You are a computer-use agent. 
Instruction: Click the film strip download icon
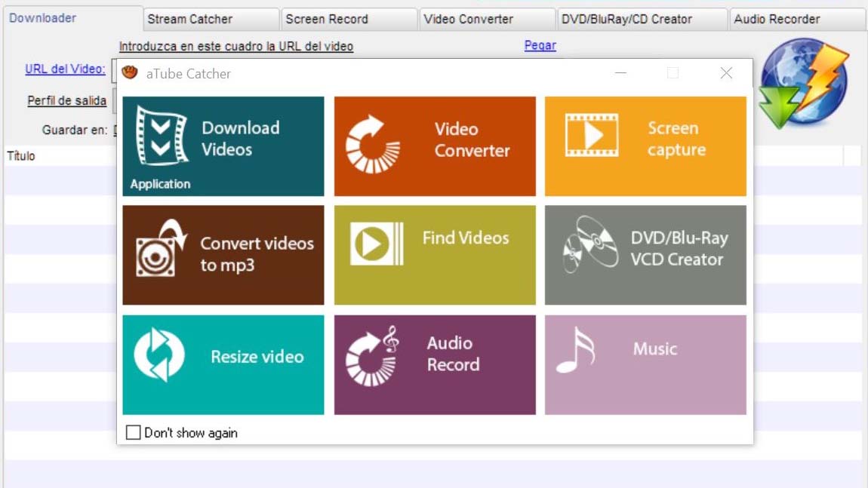coord(162,136)
